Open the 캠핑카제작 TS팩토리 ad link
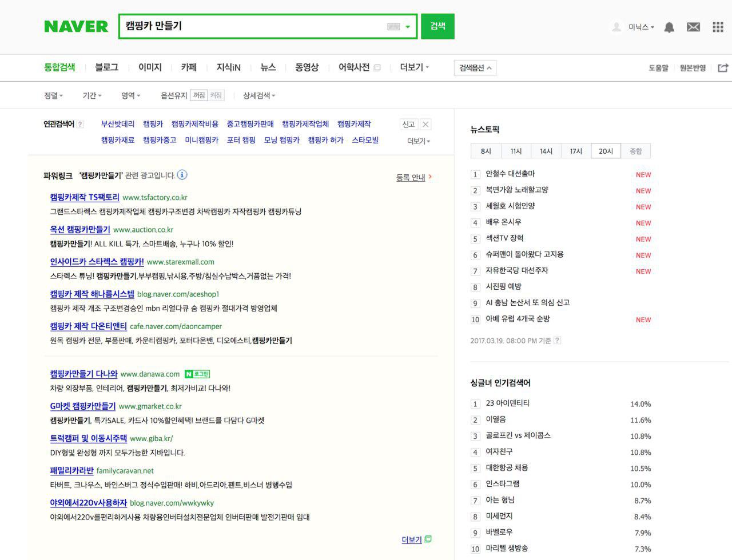 [x=85, y=197]
